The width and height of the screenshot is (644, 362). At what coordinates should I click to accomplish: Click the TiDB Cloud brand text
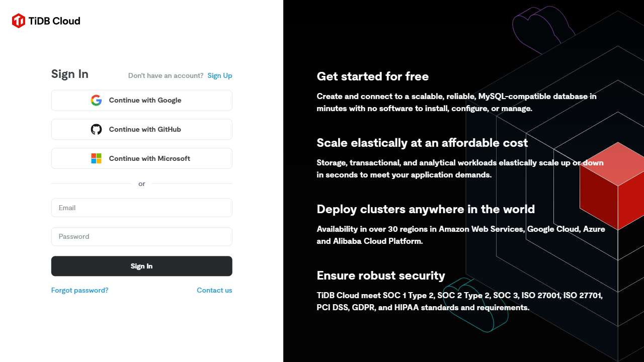pos(54,21)
